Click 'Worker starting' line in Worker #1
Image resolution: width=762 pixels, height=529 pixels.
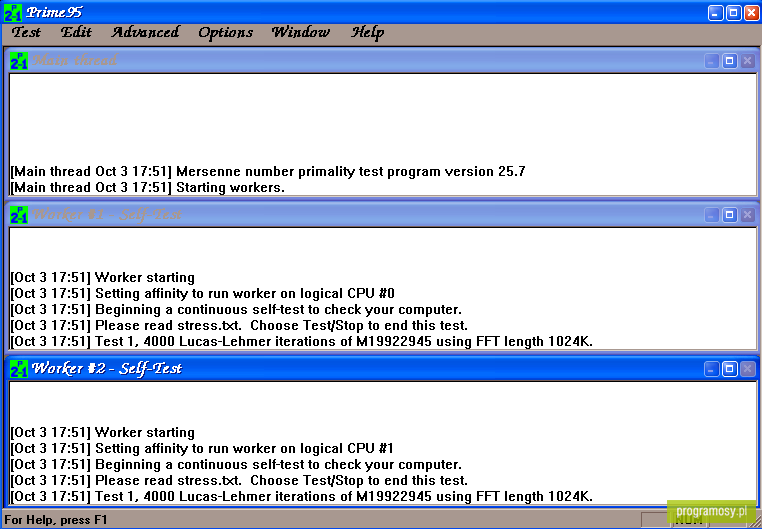103,278
